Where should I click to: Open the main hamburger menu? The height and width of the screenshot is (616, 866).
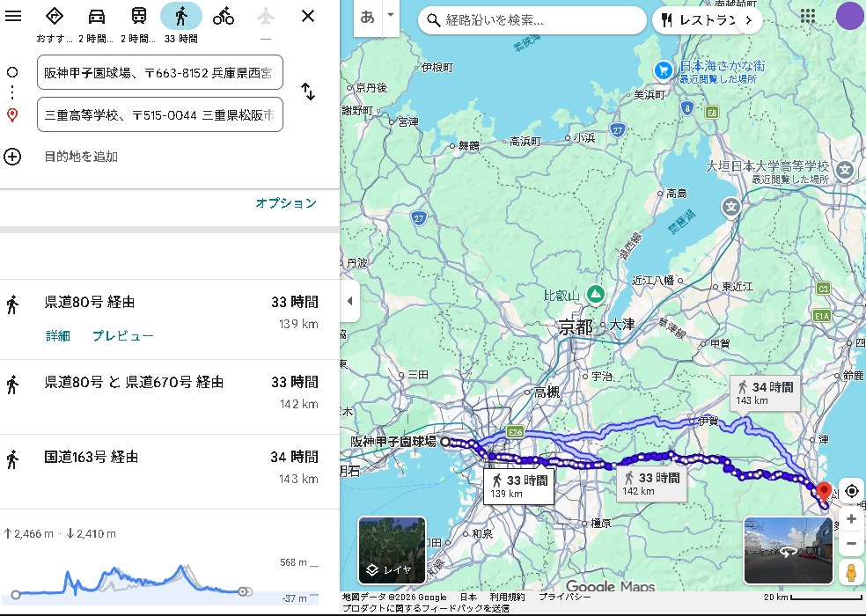tap(13, 16)
